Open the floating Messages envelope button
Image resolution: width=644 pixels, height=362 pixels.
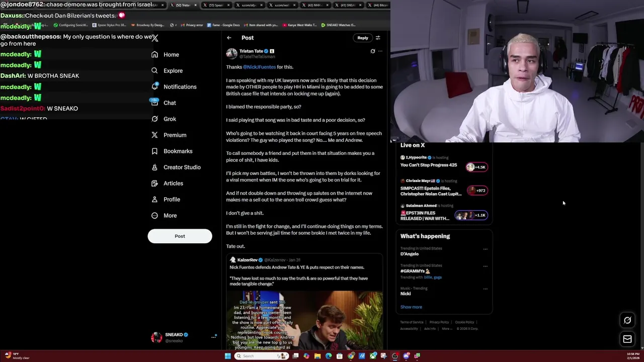[x=627, y=339]
